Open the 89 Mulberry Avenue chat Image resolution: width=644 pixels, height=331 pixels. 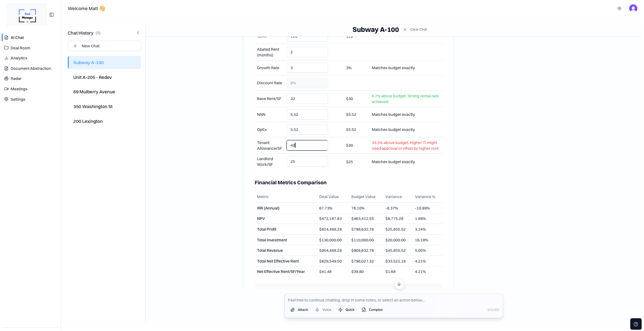(94, 92)
